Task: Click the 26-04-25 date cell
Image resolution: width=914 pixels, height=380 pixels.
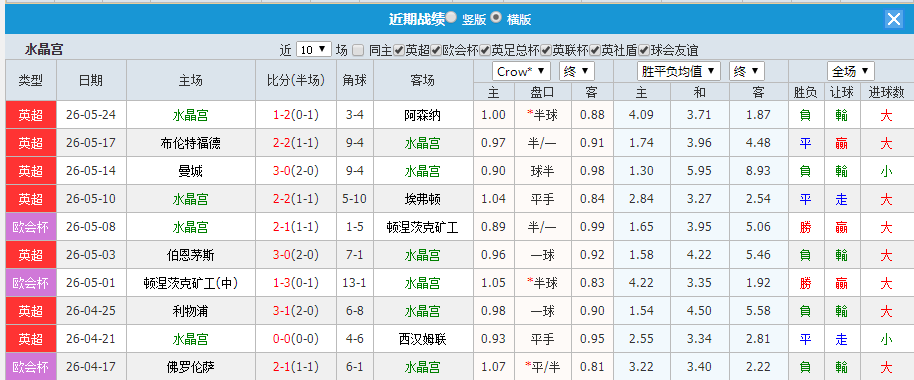Action: [91, 311]
